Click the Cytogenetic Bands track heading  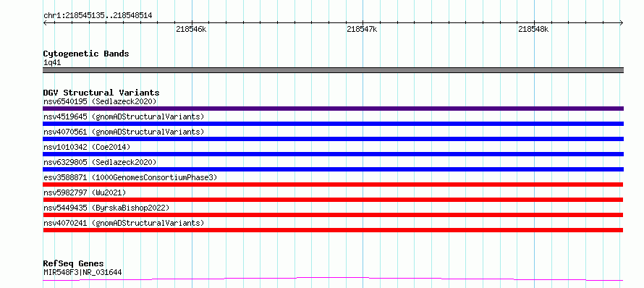[86, 54]
